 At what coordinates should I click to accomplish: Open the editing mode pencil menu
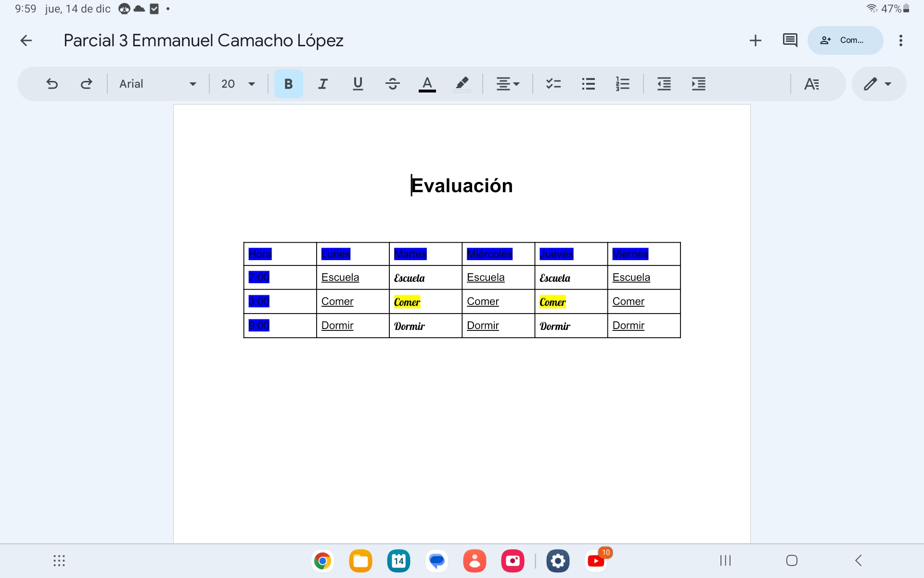878,84
